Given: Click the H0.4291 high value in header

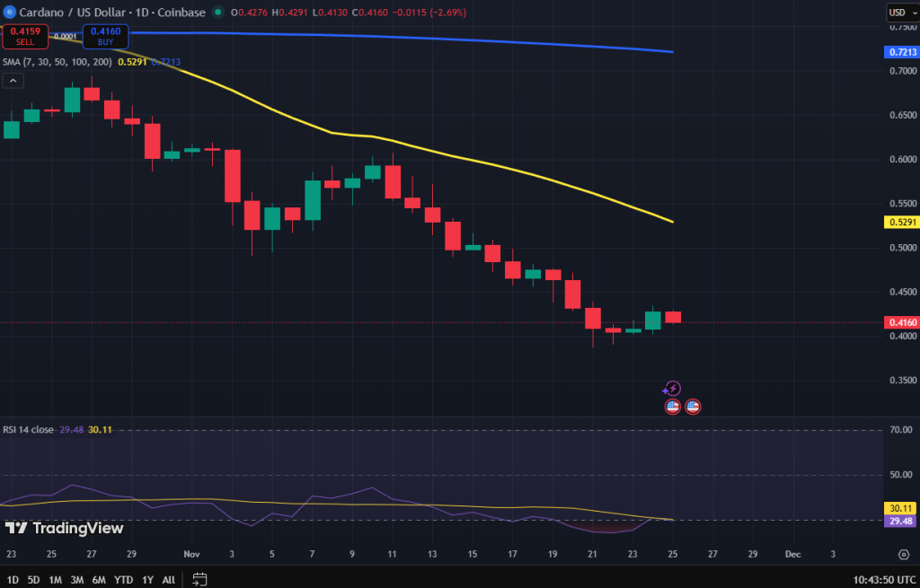Looking at the screenshot, I should [x=289, y=13].
